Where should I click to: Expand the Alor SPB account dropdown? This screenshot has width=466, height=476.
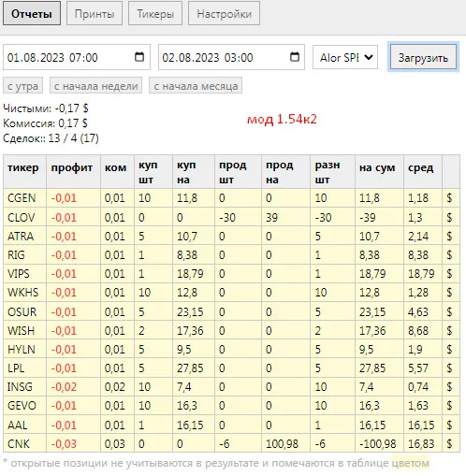345,57
